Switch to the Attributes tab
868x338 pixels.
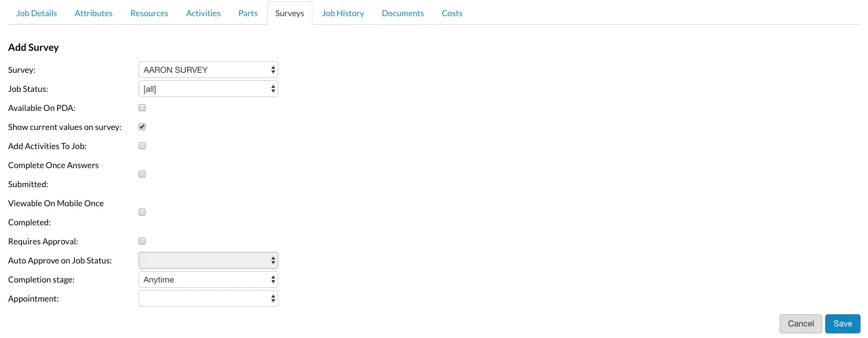coord(94,13)
